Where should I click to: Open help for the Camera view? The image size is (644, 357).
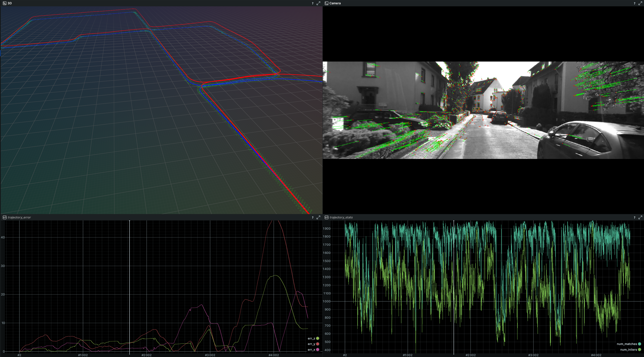coord(634,3)
